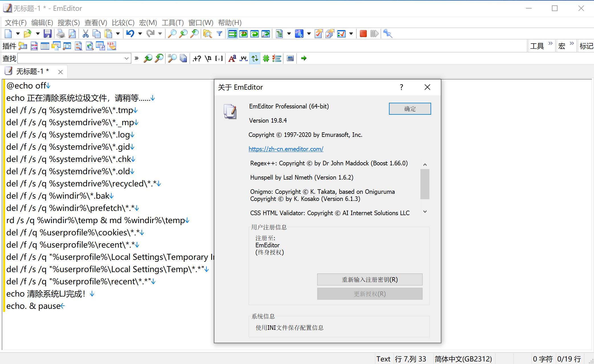Open a file using the folder icon

(27, 34)
